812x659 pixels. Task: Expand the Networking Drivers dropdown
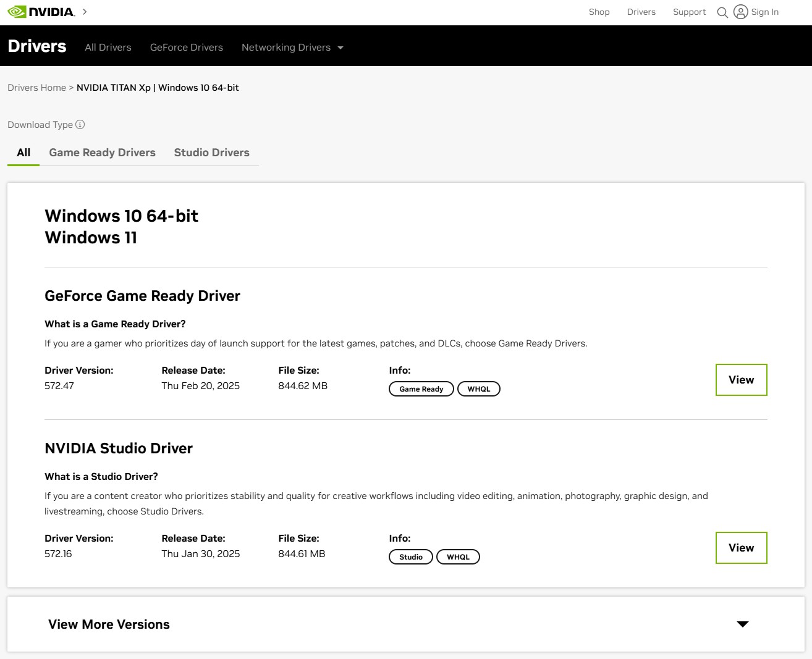(292, 48)
